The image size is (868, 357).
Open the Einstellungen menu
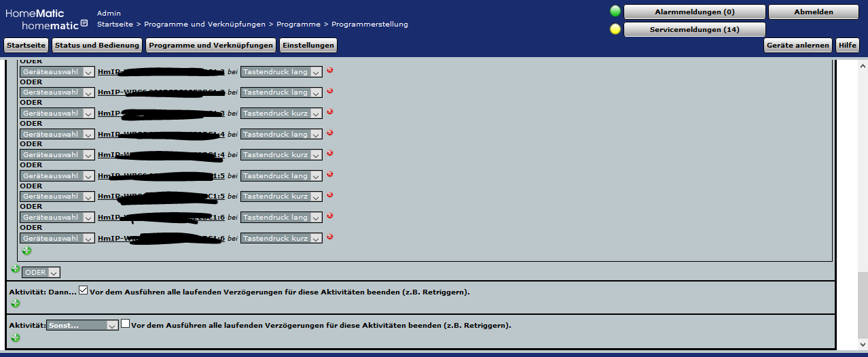308,45
